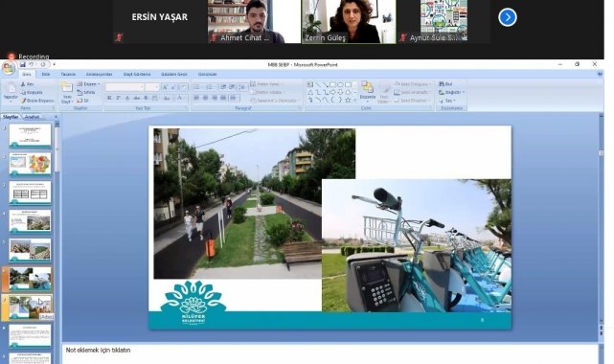Toggle numbered list

(211, 87)
